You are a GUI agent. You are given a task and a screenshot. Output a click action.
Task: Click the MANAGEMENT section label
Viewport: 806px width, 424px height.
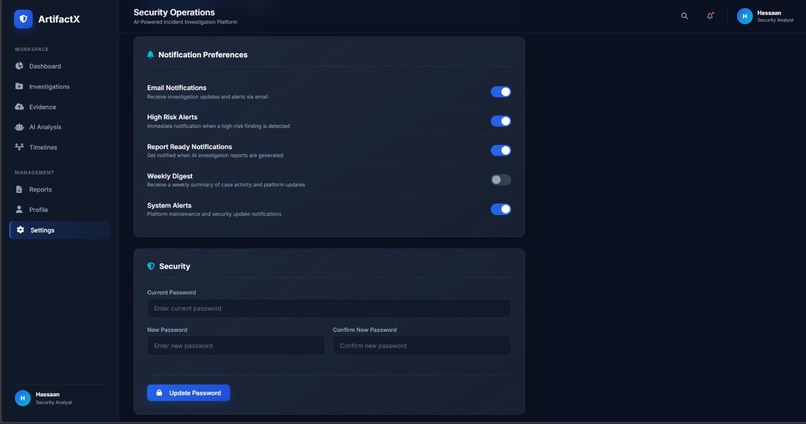pyautogui.click(x=34, y=173)
